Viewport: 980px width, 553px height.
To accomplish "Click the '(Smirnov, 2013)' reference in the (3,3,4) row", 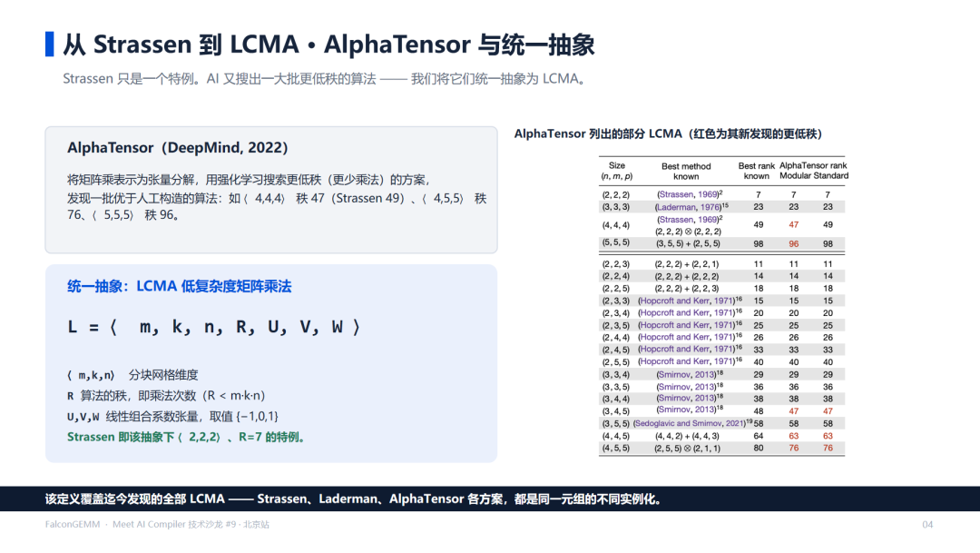I will (x=690, y=374).
